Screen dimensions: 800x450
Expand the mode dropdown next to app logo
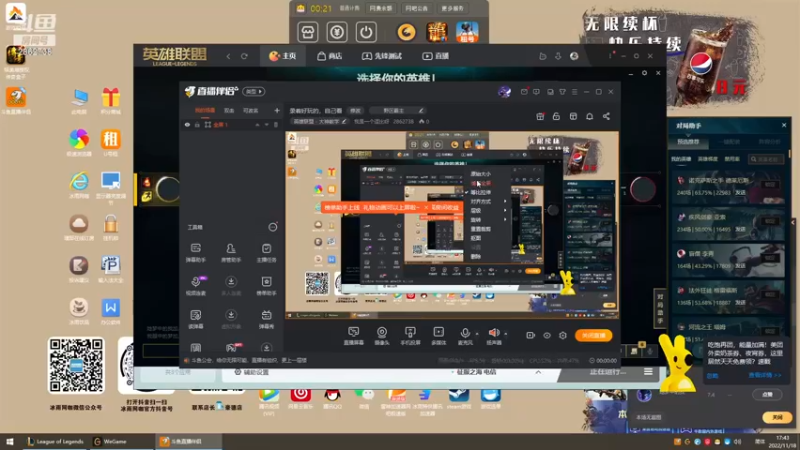click(x=253, y=92)
